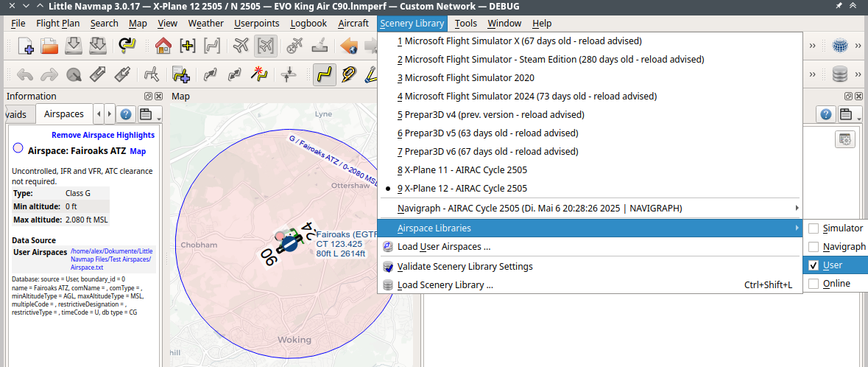Viewport: 868px width, 367px height.
Task: Click the broom cleanup icon
Action: (x=319, y=46)
